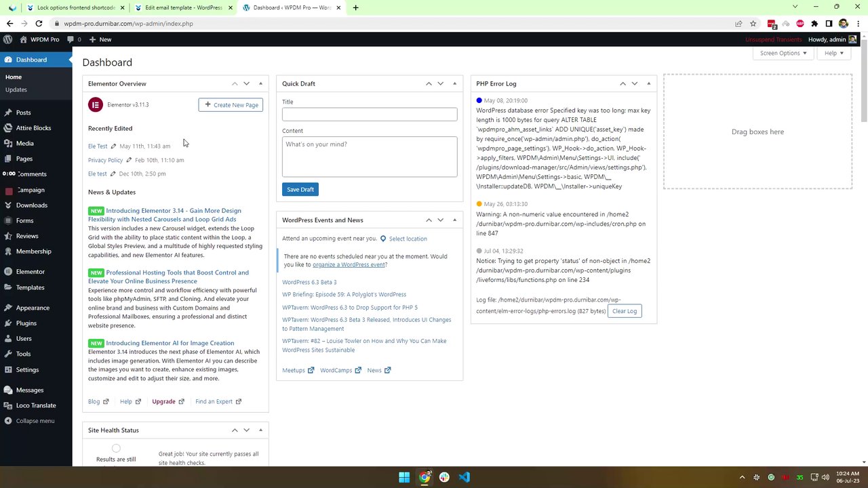Click the Settings icon in sidebar
This screenshot has width=868, height=488.
click(x=8, y=370)
